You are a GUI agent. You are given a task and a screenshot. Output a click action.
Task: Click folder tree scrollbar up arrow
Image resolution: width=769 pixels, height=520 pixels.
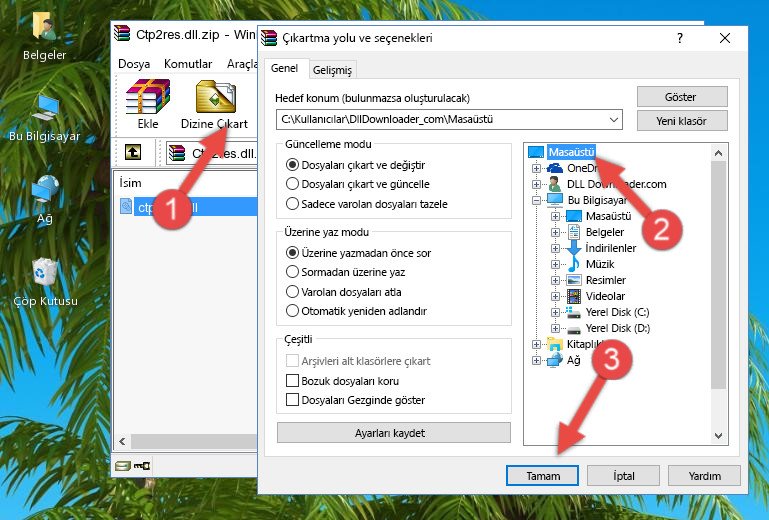click(718, 153)
